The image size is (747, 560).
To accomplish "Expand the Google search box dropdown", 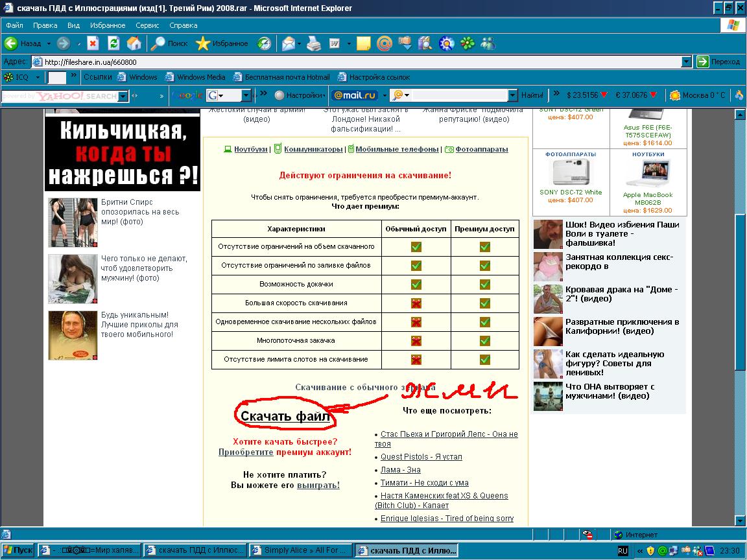I will [x=246, y=95].
